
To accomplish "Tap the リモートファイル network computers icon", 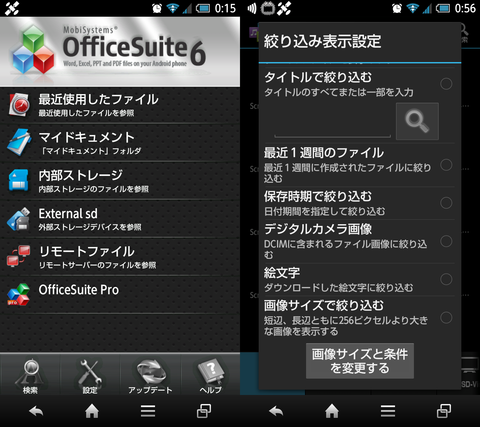I will [19, 256].
